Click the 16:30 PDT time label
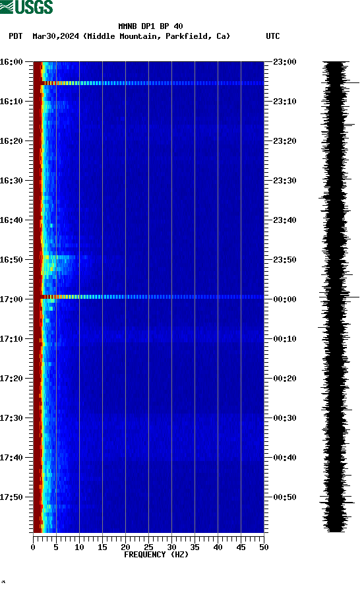Viewport: 364px width, 589px height. click(11, 181)
